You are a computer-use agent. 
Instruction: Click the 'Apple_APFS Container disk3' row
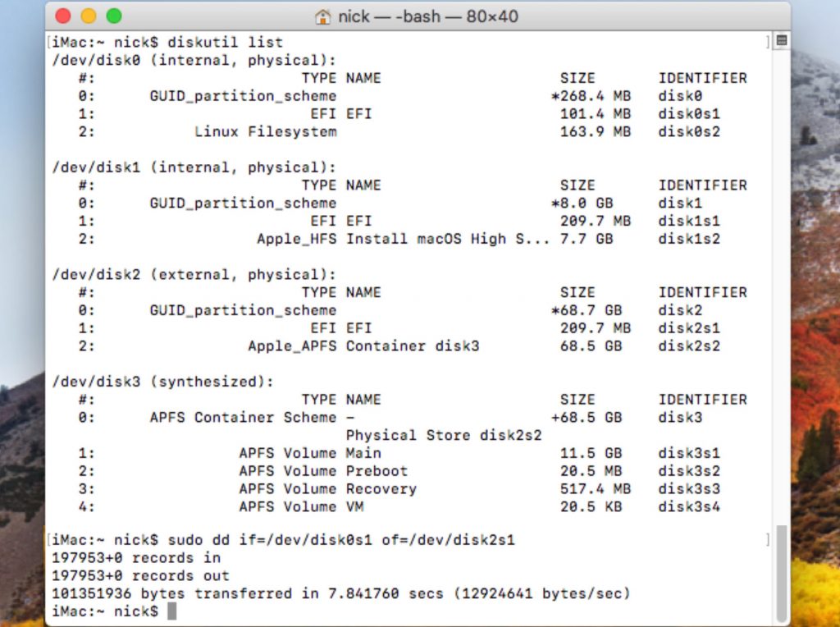[363, 346]
